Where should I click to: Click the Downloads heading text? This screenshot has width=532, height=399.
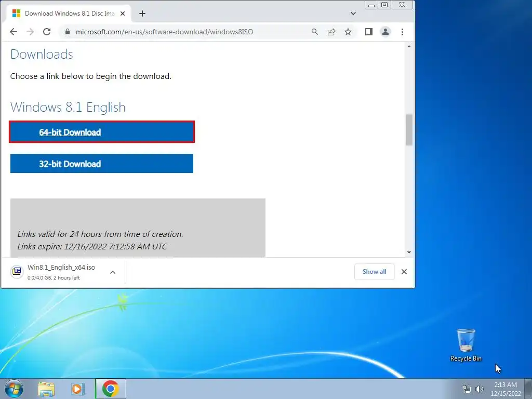42,54
